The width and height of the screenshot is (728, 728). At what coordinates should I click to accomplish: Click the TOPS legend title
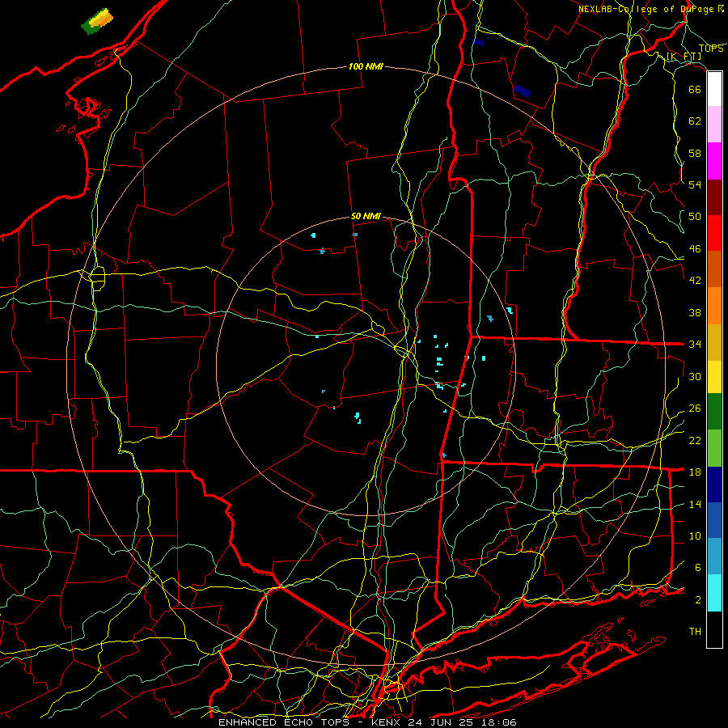711,48
